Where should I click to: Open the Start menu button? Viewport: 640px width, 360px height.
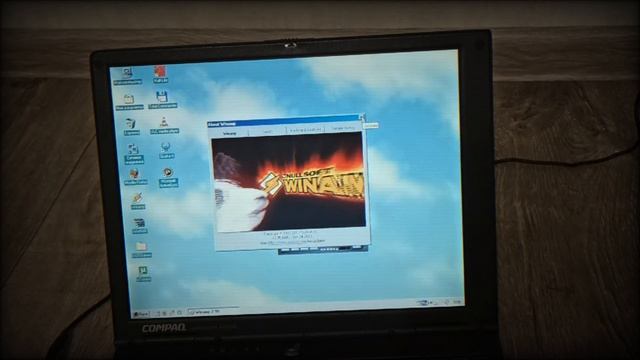click(141, 314)
